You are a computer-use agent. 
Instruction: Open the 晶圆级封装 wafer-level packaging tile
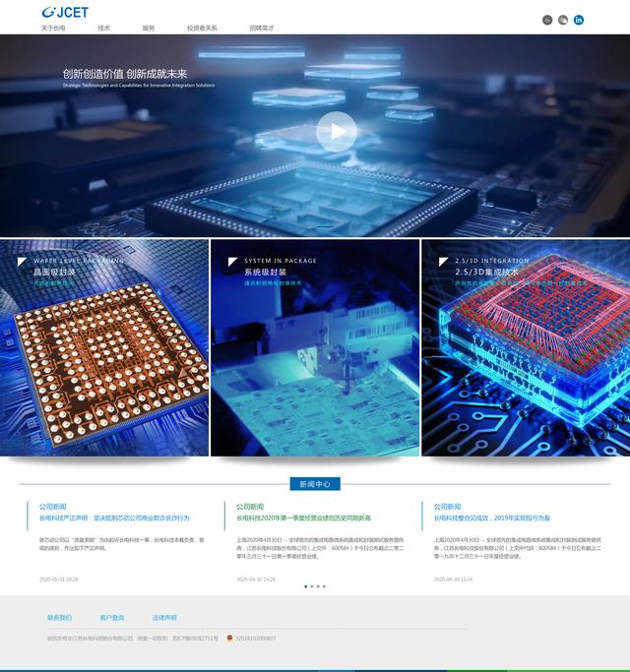(x=104, y=347)
